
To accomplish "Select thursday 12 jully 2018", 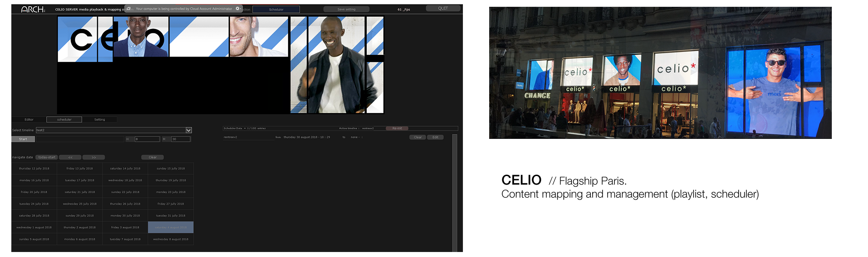I will (x=34, y=168).
